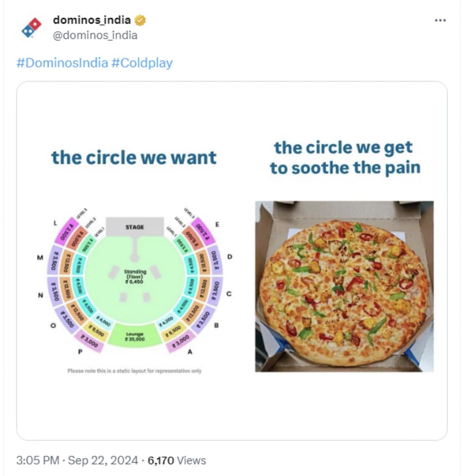Image resolution: width=463 pixels, height=476 pixels.
Task: Click the green Lounge ₹35,000 section
Action: pyautogui.click(x=135, y=337)
